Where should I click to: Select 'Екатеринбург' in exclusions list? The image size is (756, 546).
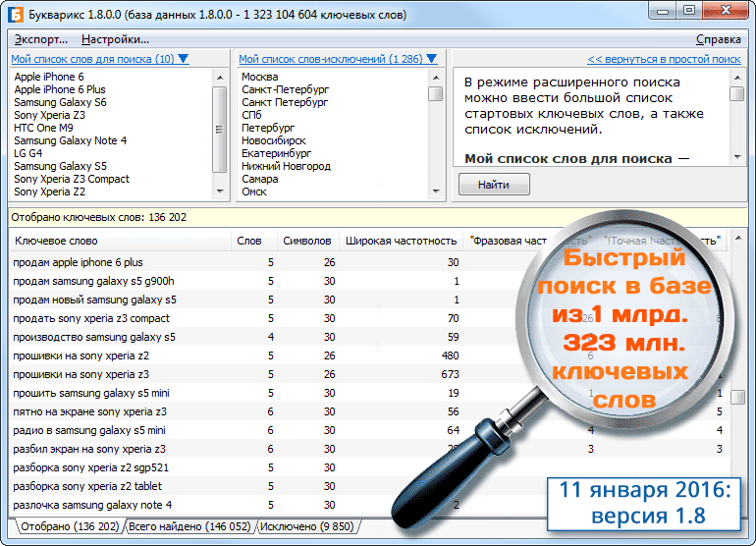click(x=277, y=153)
